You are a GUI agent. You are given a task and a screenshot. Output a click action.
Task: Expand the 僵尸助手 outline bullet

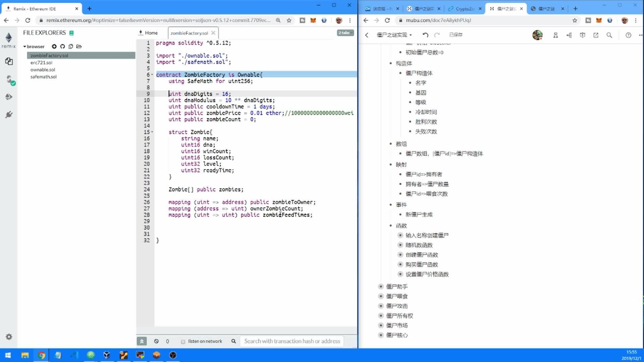[x=381, y=287]
